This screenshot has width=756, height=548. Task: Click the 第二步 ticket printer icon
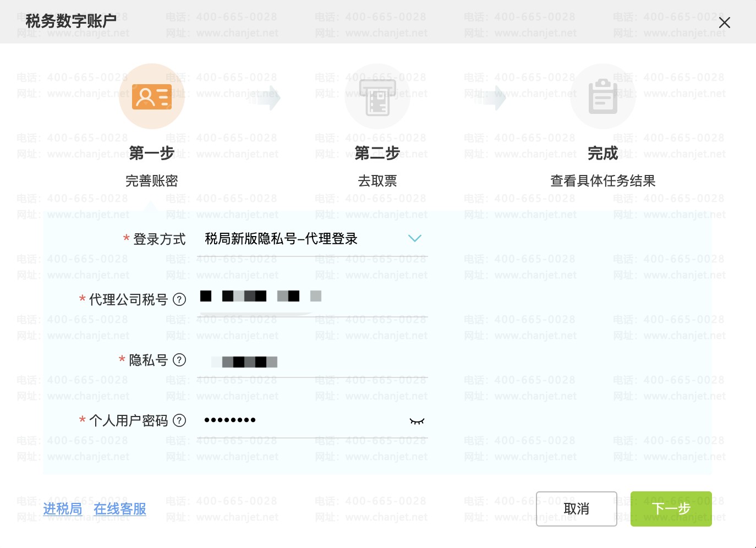point(377,97)
